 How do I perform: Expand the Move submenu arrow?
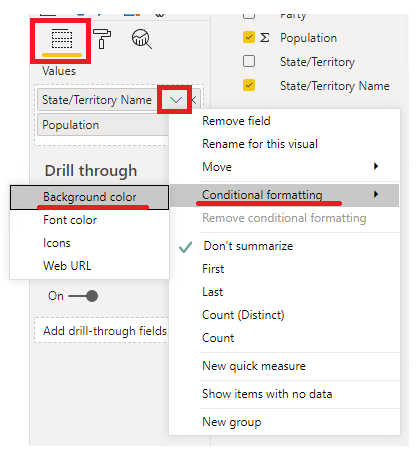pos(376,166)
